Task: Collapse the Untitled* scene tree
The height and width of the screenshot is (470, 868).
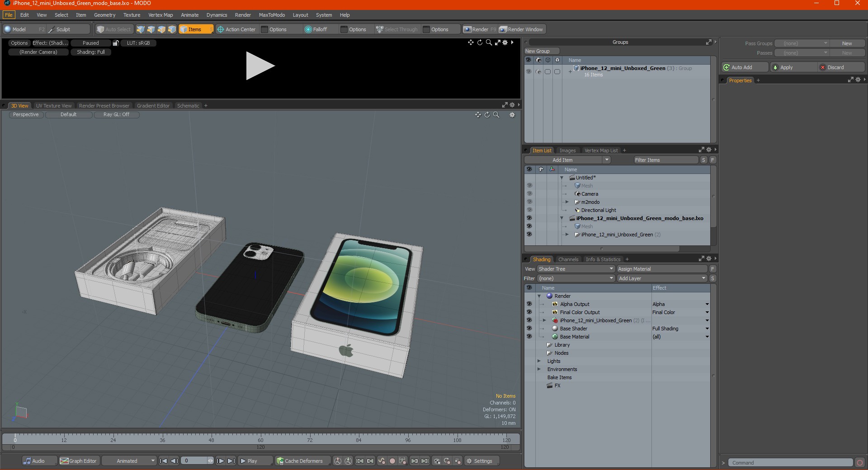Action: click(x=562, y=178)
